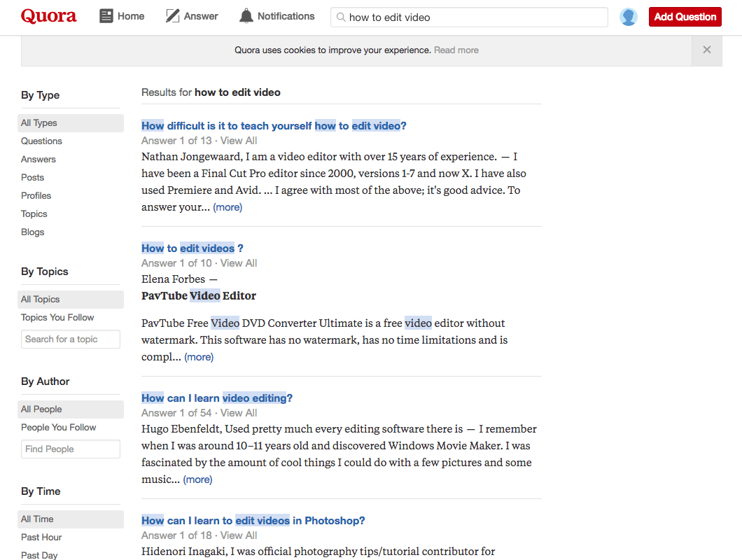Filter results by Answers
Viewport: 742px width, 560px height.
pyautogui.click(x=38, y=159)
